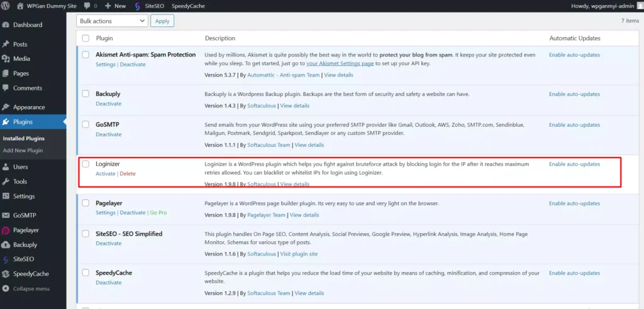Deactivate the Backuply plugin
This screenshot has height=309, width=644.
[x=108, y=104]
